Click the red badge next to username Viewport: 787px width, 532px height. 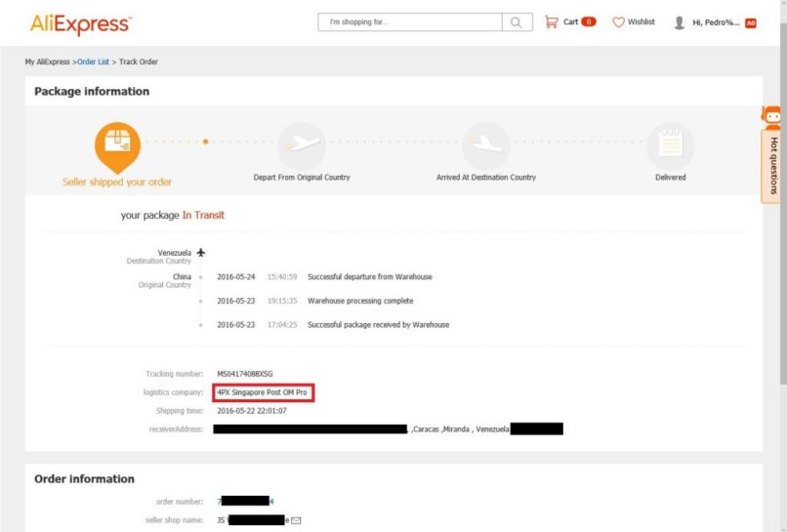coord(750,23)
